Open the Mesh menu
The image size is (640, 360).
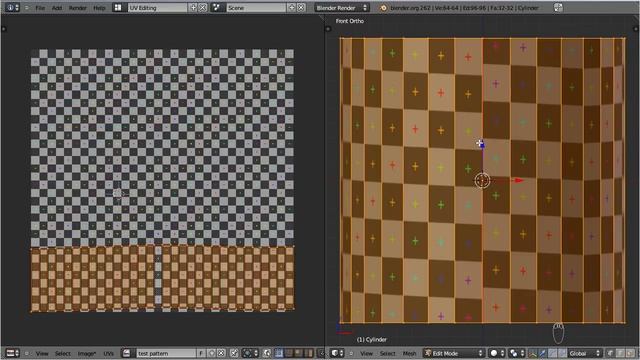coord(409,353)
